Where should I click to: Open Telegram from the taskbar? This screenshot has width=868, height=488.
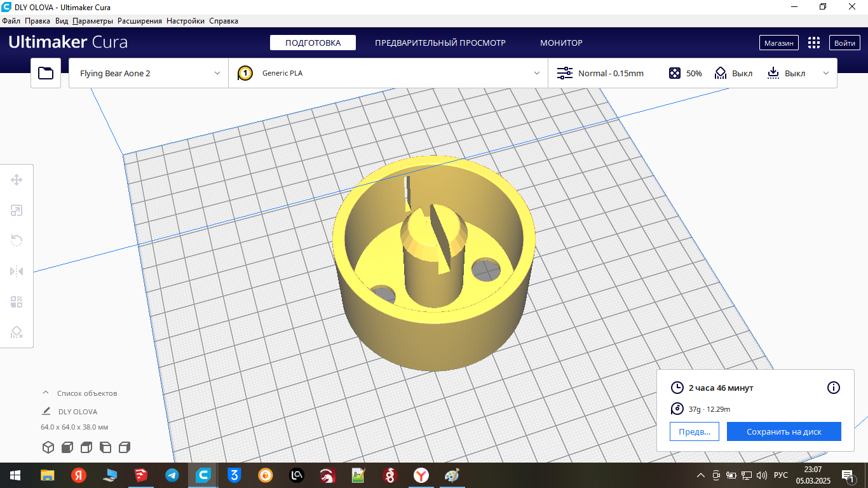pyautogui.click(x=172, y=475)
